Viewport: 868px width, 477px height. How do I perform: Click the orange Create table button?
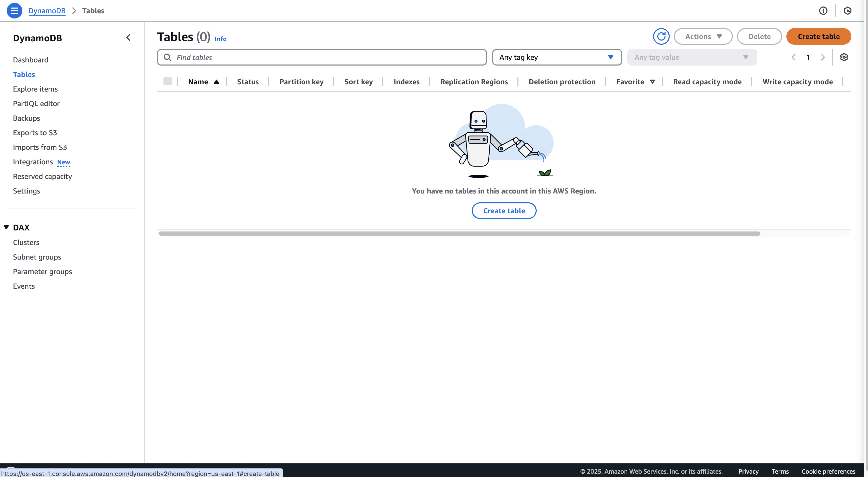[818, 36]
